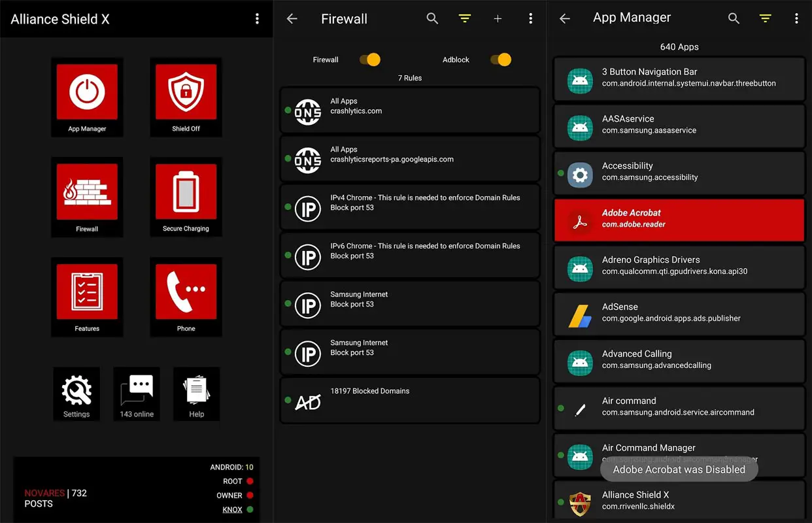Click the 640 Apps count label
Screen dimensions: 812x523
[679, 47]
